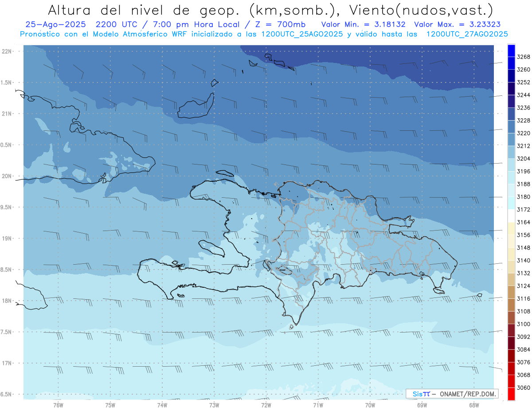This screenshot has width=532, height=411.
Task: Click the legend color between 3268 and 3260
Action: point(511,63)
